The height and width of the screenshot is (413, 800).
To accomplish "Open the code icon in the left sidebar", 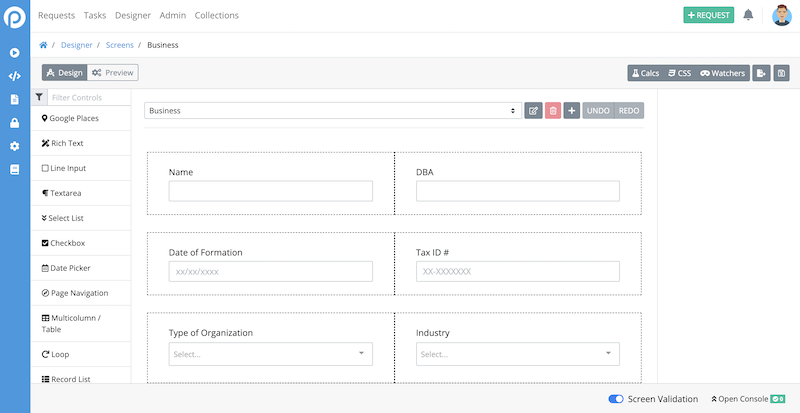I will pyautogui.click(x=14, y=76).
